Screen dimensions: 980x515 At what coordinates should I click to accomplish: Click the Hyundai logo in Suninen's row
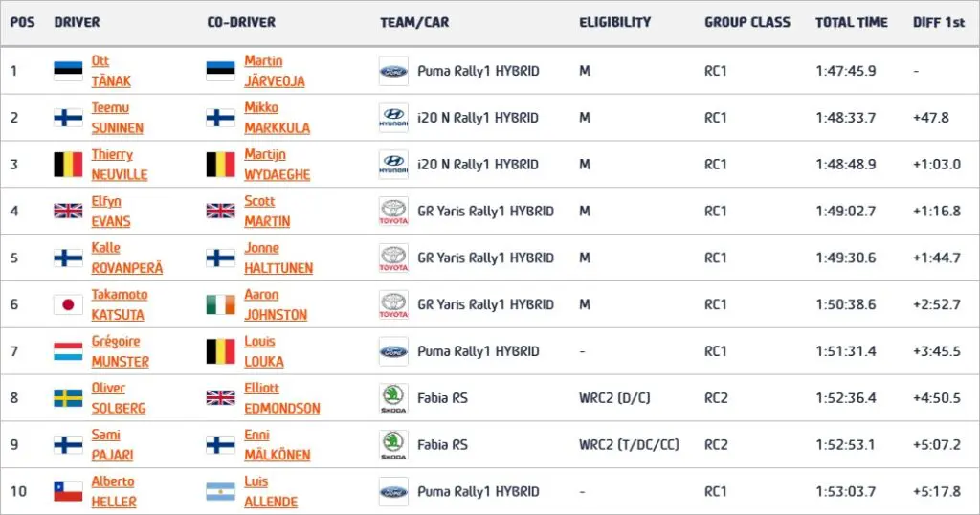coord(393,118)
